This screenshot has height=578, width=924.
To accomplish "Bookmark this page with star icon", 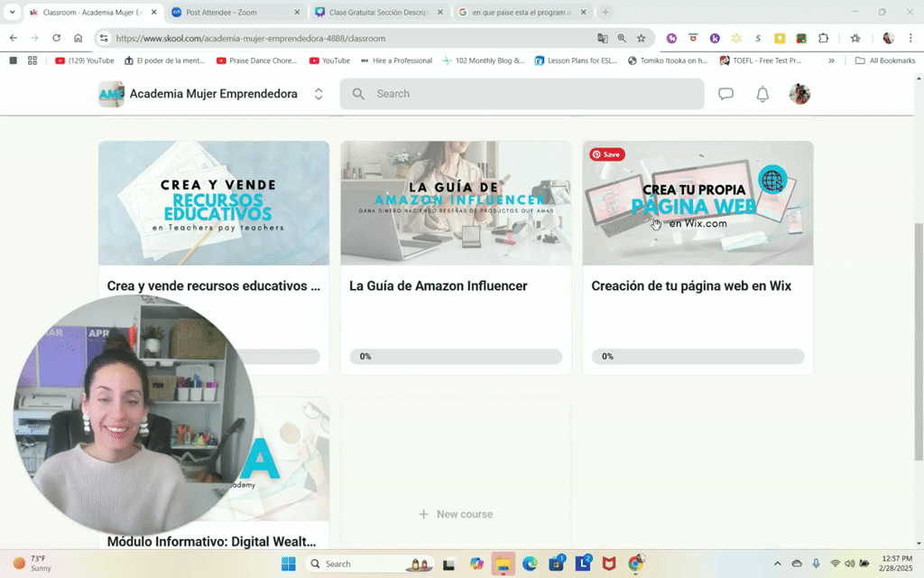I will pyautogui.click(x=642, y=38).
